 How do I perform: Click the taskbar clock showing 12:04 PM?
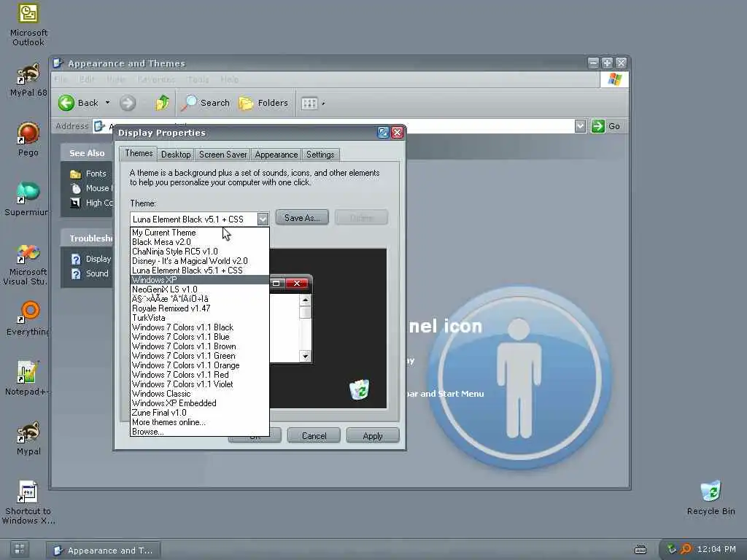pos(716,549)
